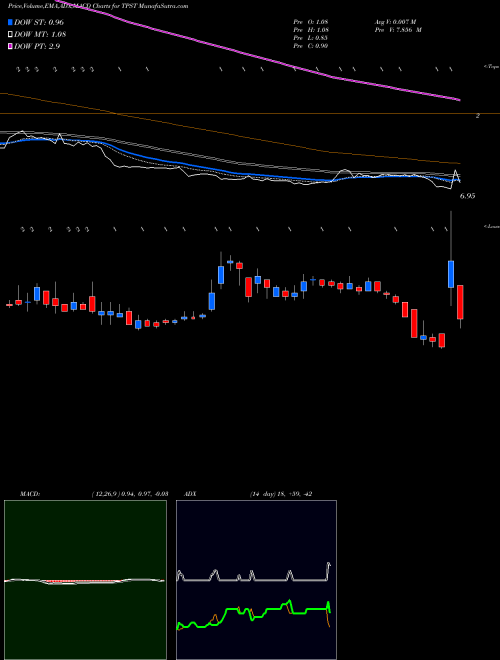Click the chart title text for TPST
The width and height of the screenshot is (500, 660).
tap(98, 6)
